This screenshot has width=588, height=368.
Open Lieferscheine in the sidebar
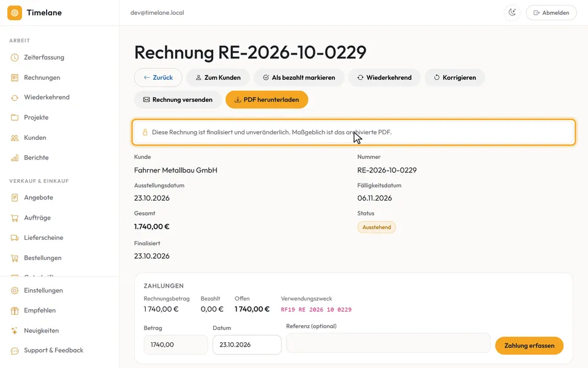43,238
